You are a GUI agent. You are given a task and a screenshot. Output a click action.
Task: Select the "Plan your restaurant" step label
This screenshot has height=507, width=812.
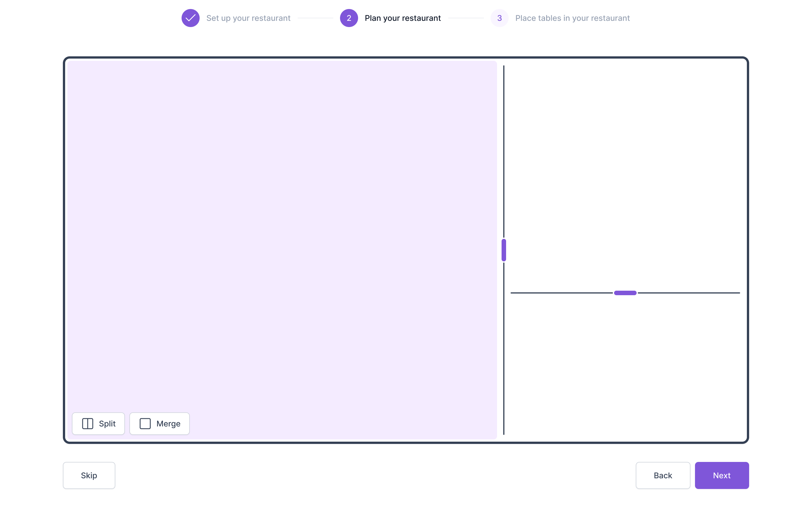tap(403, 18)
